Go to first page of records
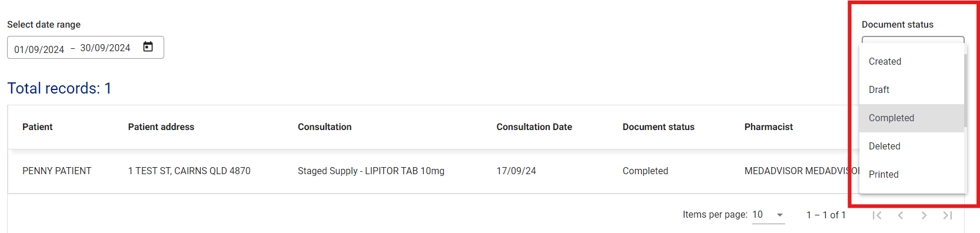The image size is (980, 233). (x=877, y=215)
